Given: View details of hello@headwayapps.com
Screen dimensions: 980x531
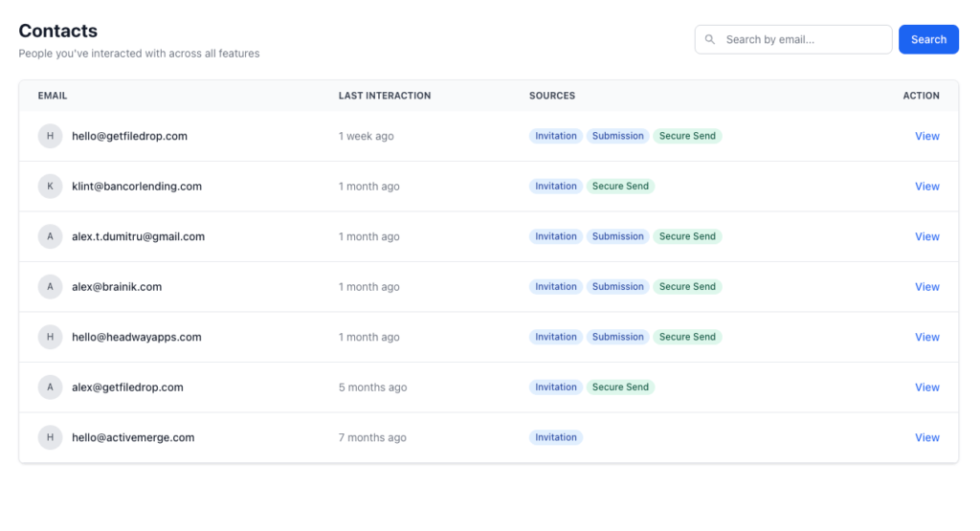Looking at the screenshot, I should click(926, 338).
